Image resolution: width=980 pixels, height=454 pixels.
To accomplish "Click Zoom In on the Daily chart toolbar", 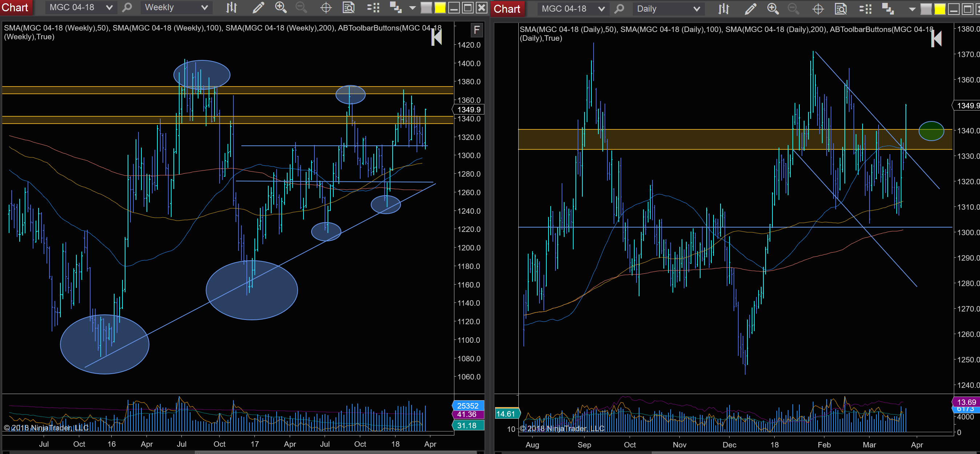I will pyautogui.click(x=773, y=9).
